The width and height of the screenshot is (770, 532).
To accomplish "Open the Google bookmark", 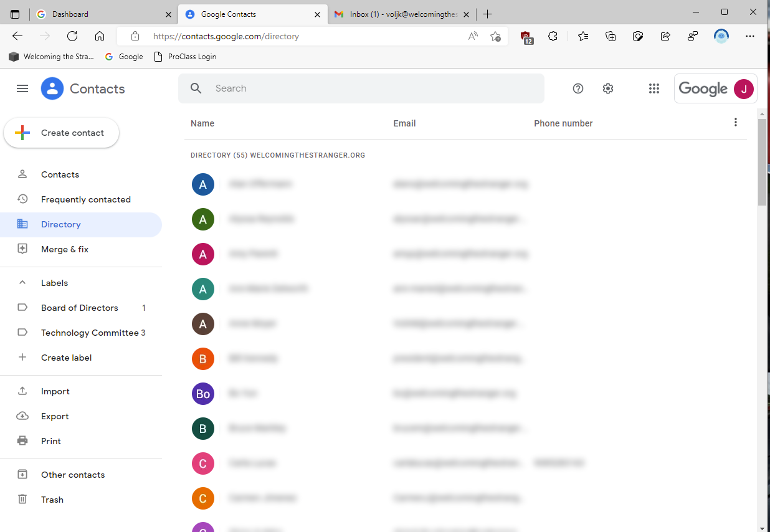I will (124, 57).
